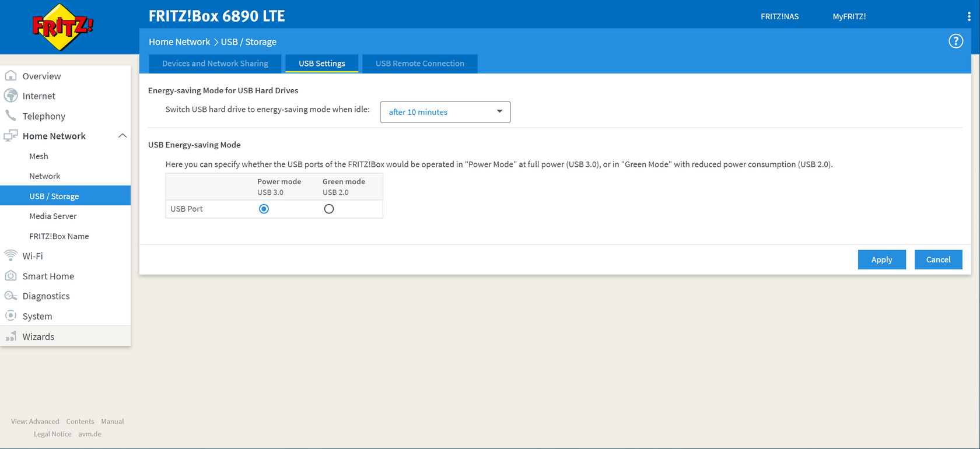
Task: Open the USB Remote Connection tab
Action: 420,64
